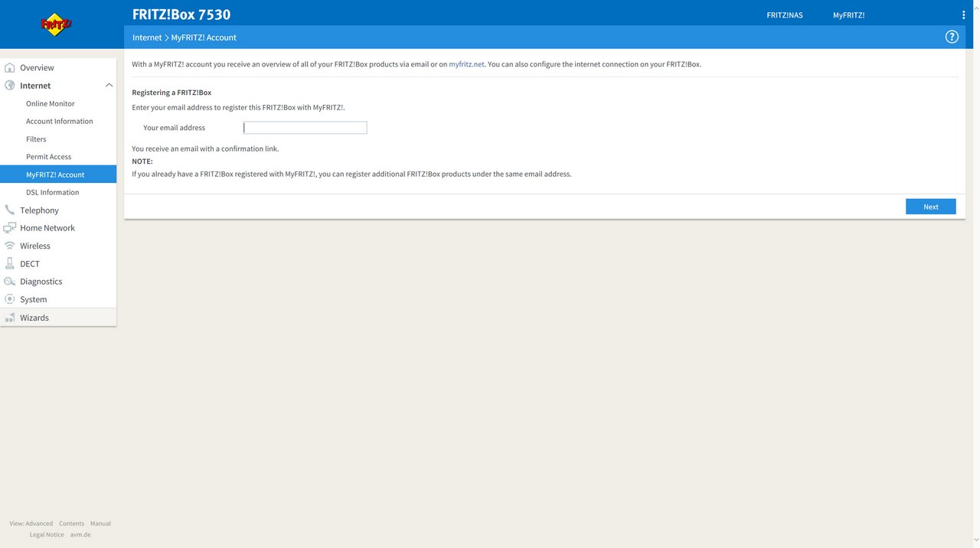Open the help question mark icon
Screen dimensions: 980x548
[x=952, y=37]
